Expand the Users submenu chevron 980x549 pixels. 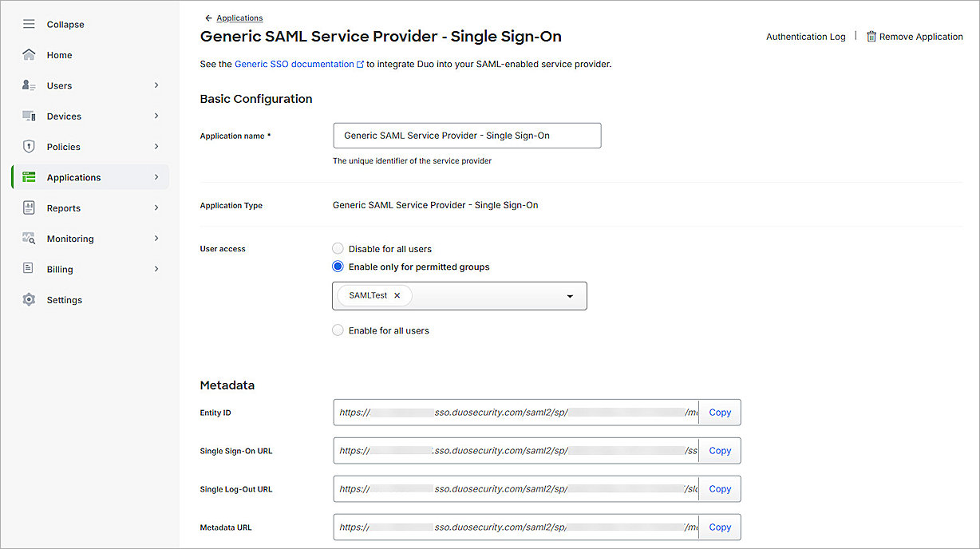coord(156,85)
